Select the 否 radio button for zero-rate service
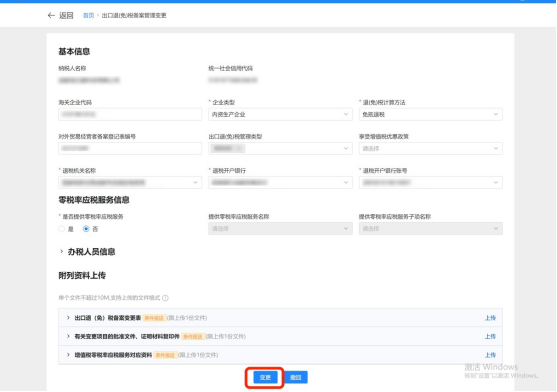Viewport: 557px width, 392px height. [x=86, y=229]
